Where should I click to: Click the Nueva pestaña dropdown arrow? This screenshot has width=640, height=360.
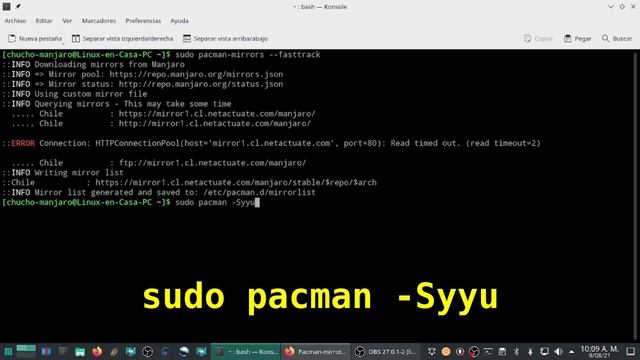(63, 42)
